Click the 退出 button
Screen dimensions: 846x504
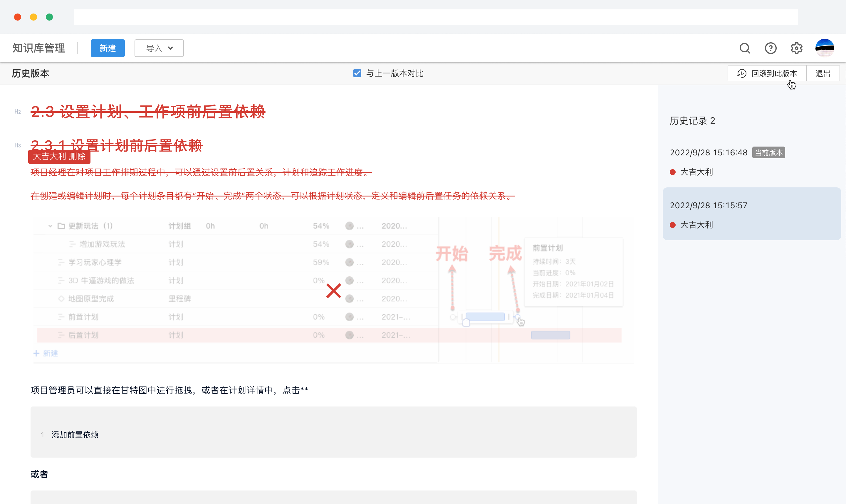[823, 73]
